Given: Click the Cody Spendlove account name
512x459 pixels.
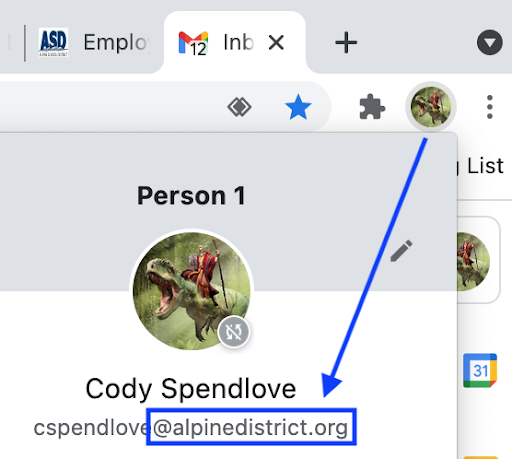Looking at the screenshot, I should [x=191, y=388].
